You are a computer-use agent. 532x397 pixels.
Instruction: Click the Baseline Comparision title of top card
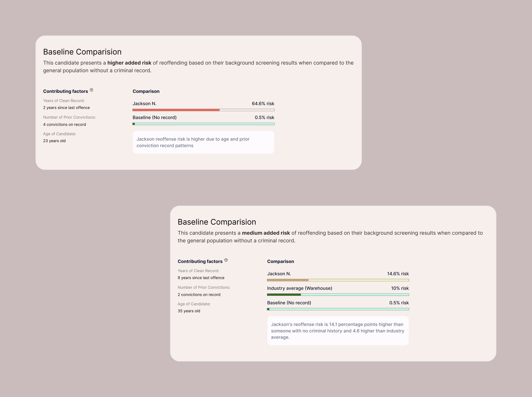click(82, 52)
